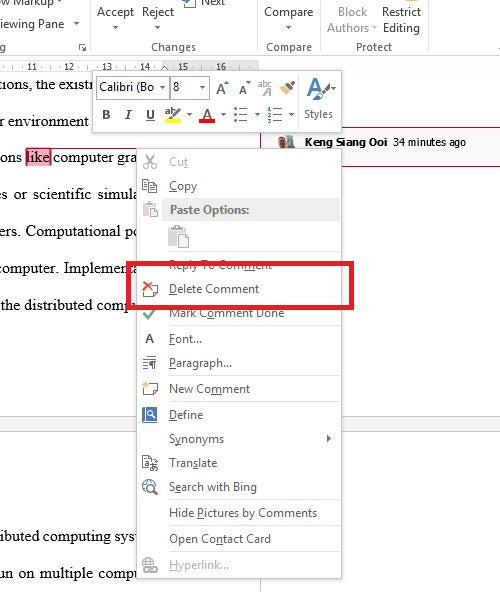Expand highlight color dropdown arrow
Viewport: 500px width, 592px height.
coord(189,114)
